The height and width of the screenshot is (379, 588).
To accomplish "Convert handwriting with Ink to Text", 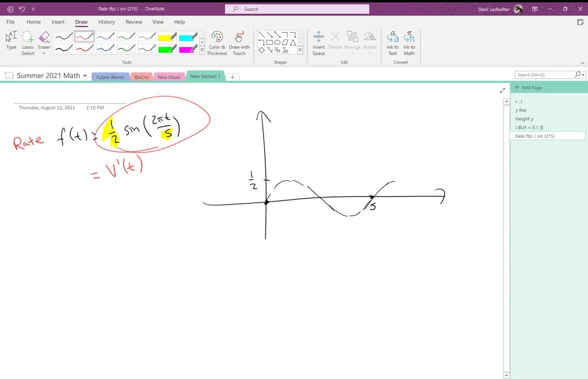I will 392,42.
